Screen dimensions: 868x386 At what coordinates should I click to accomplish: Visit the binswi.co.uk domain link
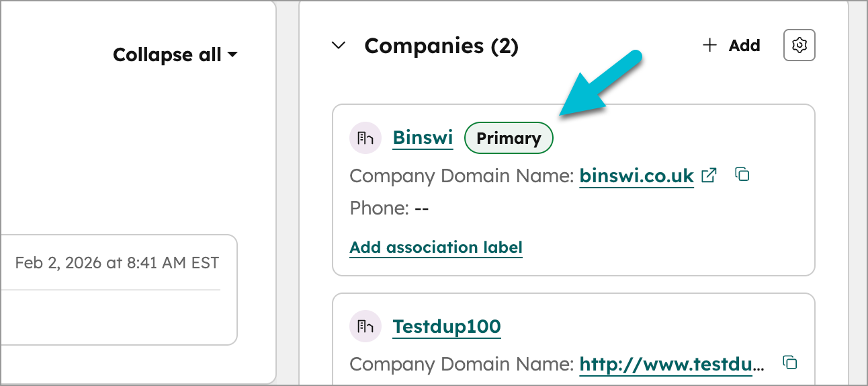coord(636,176)
